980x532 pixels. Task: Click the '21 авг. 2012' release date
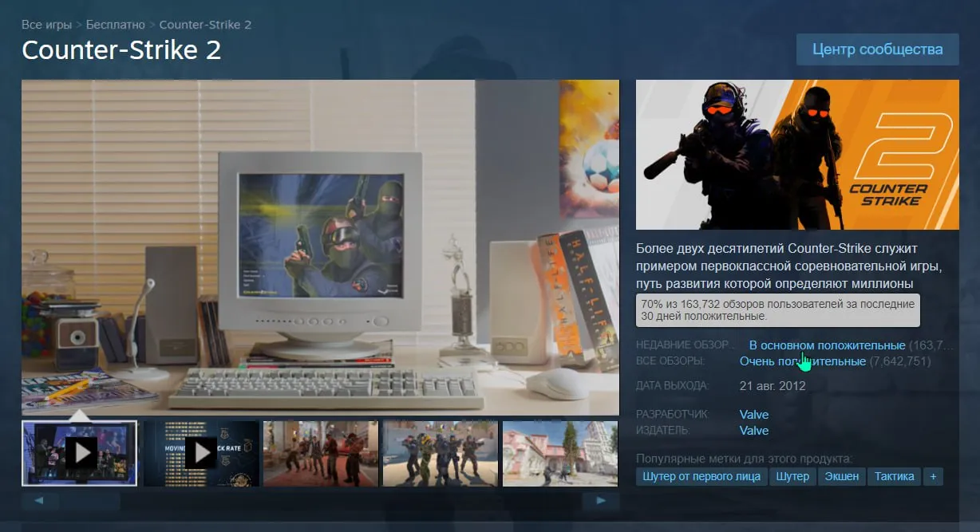[773, 385]
